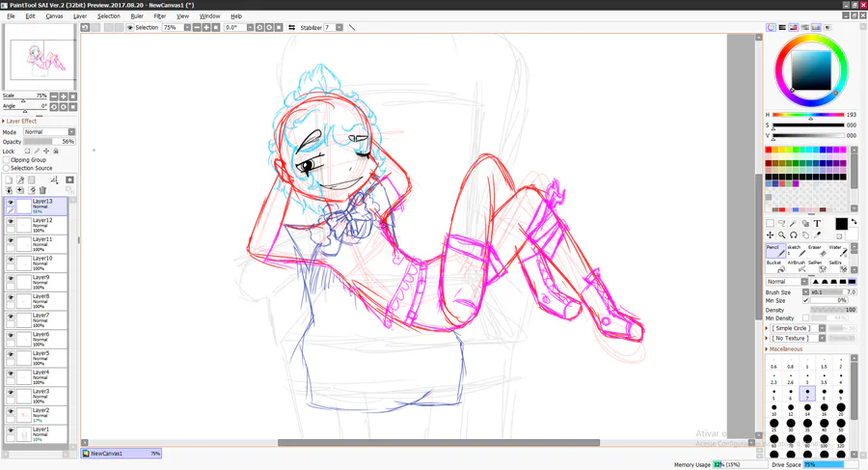This screenshot has width=868, height=470.
Task: Select the Eraser brush tool
Action: click(816, 251)
